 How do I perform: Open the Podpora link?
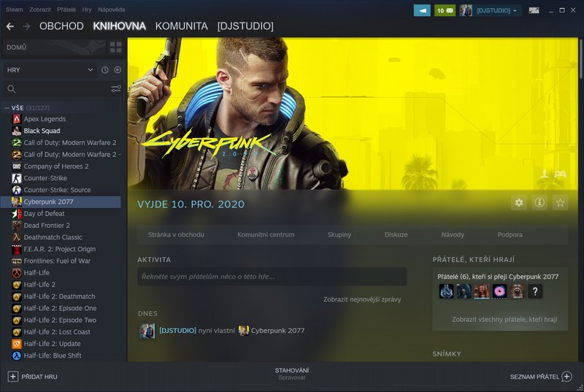510,235
